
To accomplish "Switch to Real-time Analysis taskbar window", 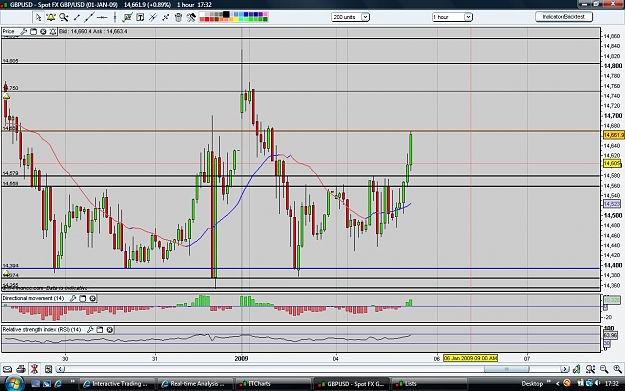I will pos(194,384).
